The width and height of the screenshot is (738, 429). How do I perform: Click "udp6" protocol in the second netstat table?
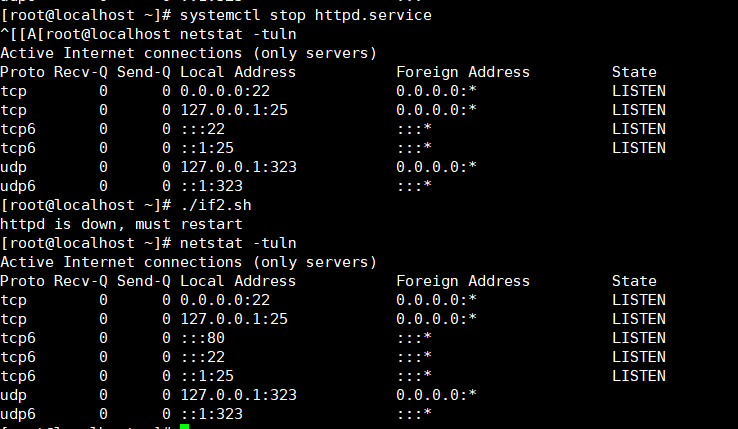18,414
